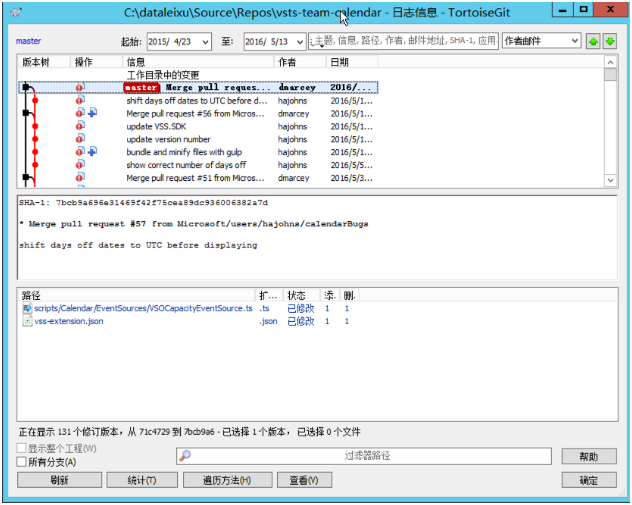
Task: Click the green down arrow navigation icon
Action: (x=610, y=41)
